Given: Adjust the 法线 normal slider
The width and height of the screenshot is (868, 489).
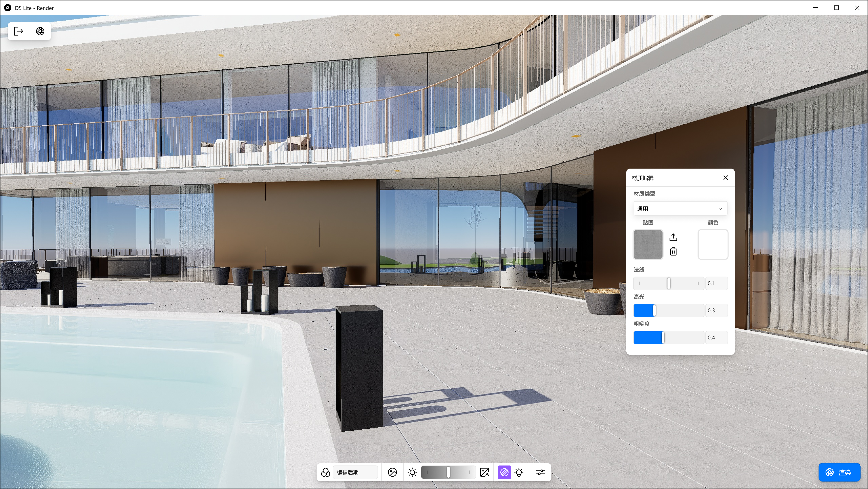Looking at the screenshot, I should tap(669, 283).
